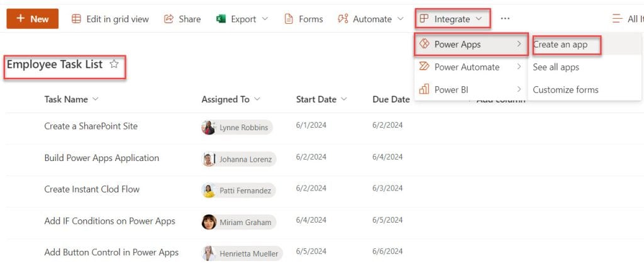Image resolution: width=644 pixels, height=266 pixels.
Task: Open task Build Power Apps Application
Action: pos(101,158)
